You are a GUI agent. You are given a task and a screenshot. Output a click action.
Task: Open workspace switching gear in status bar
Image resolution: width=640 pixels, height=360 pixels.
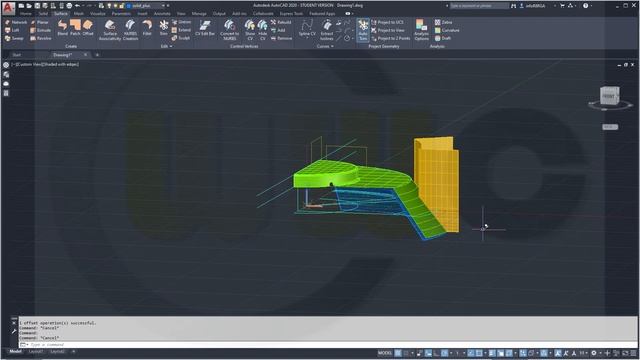tap(594, 353)
